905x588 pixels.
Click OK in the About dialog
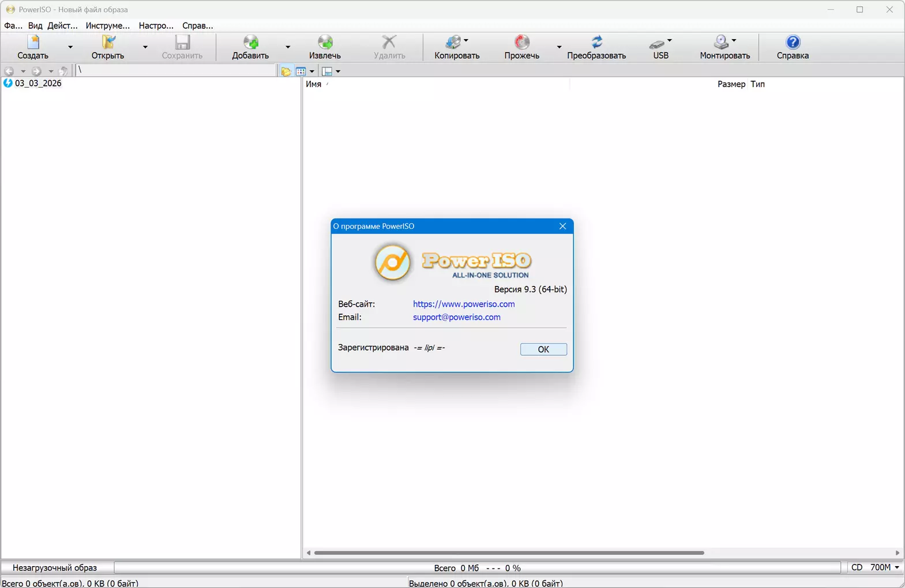click(x=543, y=349)
